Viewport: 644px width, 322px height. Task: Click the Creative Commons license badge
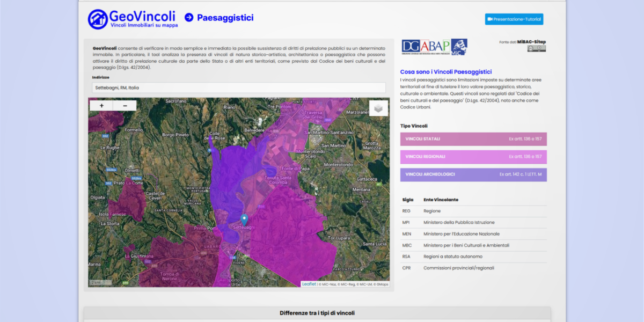tap(536, 48)
